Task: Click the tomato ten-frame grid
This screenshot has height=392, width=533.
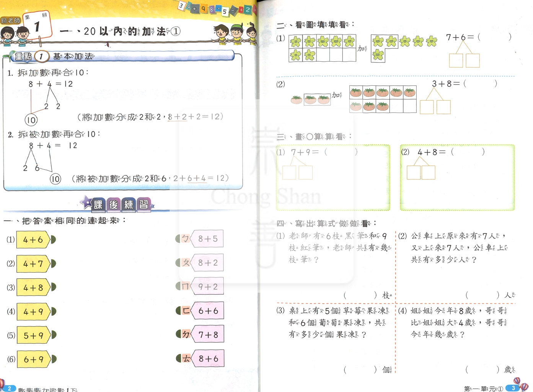Action: pos(383,99)
